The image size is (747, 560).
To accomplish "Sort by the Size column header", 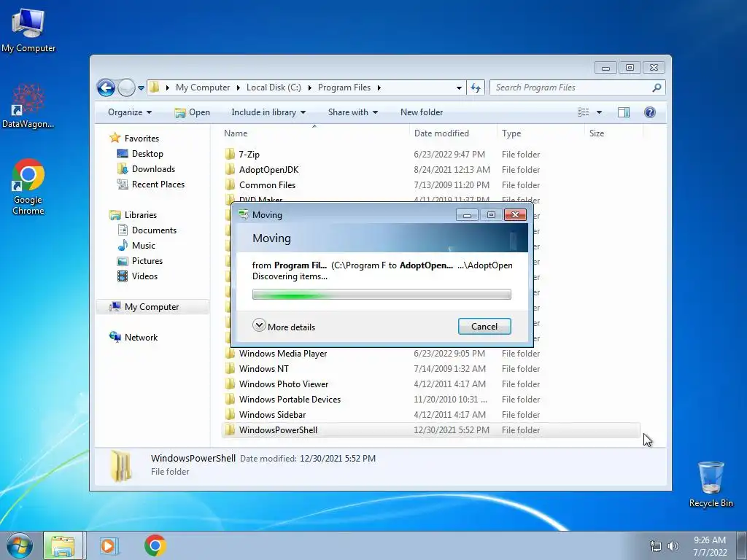I will click(613, 133).
